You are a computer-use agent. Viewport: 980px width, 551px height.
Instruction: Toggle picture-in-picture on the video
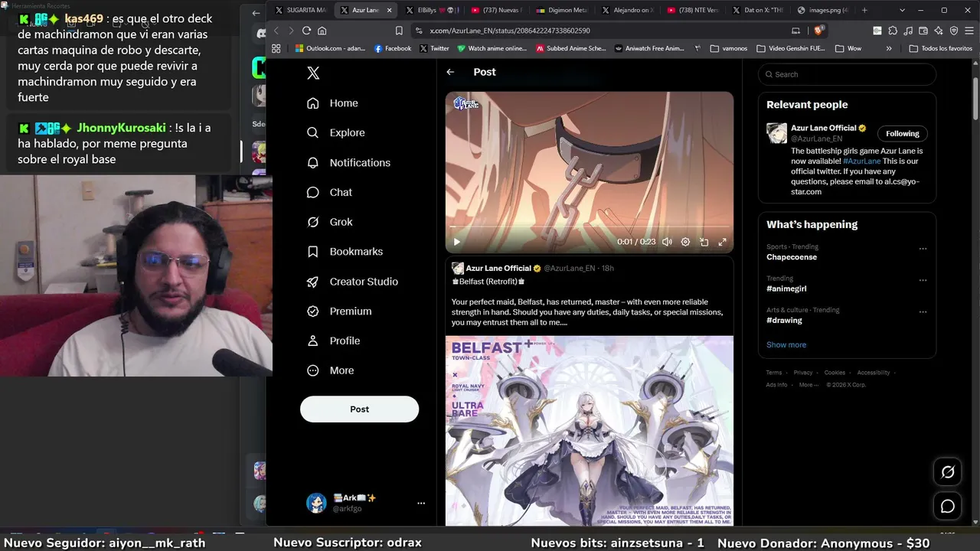[x=704, y=242]
